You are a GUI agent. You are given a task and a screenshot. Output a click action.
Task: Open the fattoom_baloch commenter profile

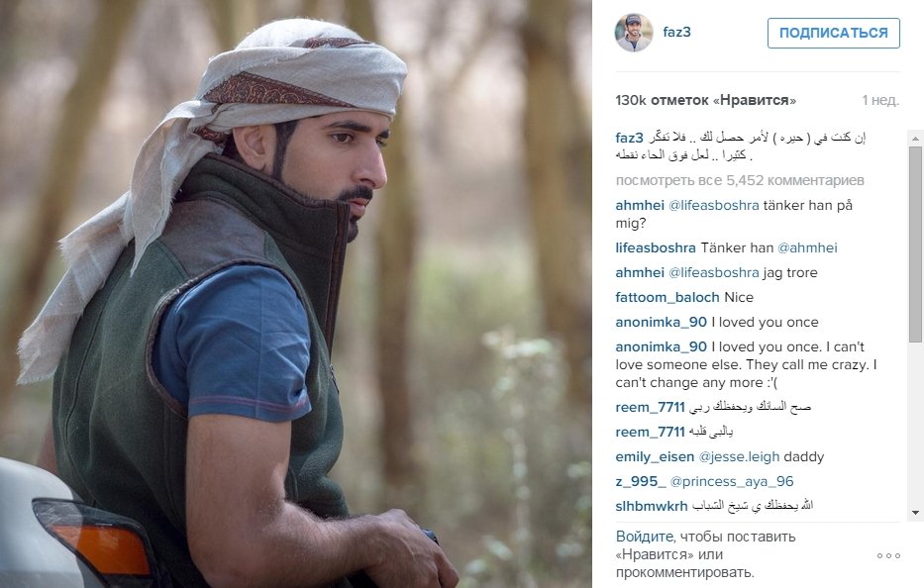(667, 298)
